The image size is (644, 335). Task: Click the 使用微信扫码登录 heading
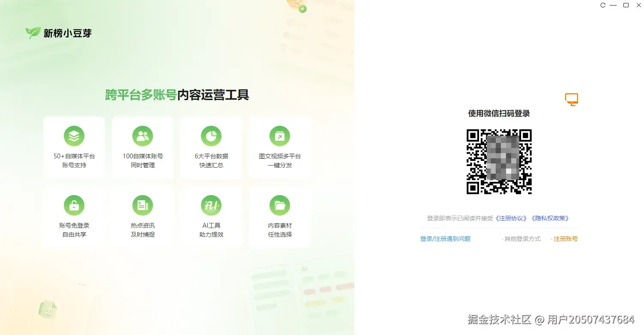point(499,113)
